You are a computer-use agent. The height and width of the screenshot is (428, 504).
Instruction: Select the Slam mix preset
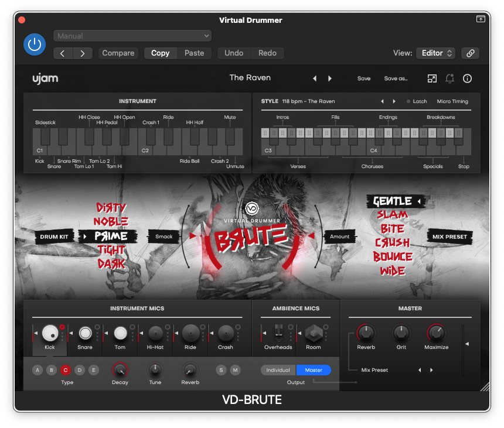tap(392, 214)
